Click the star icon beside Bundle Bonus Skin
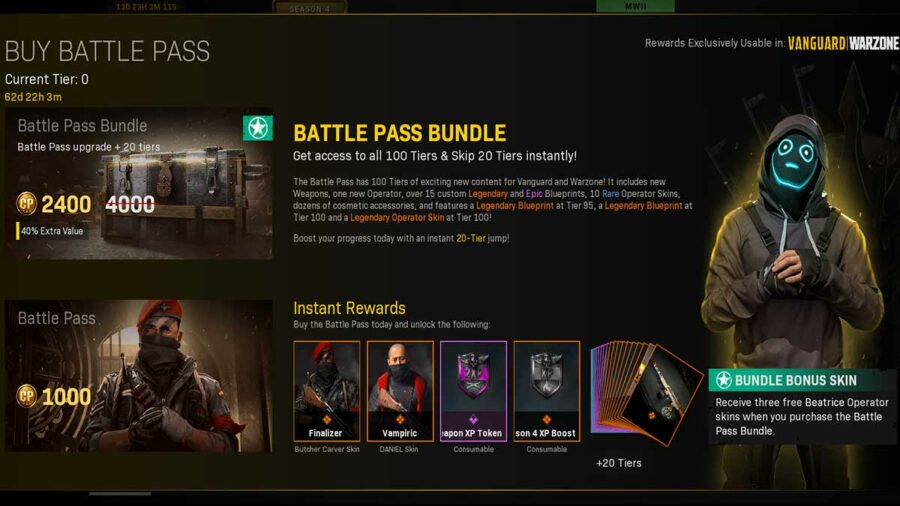The width and height of the screenshot is (900, 506). point(723,380)
